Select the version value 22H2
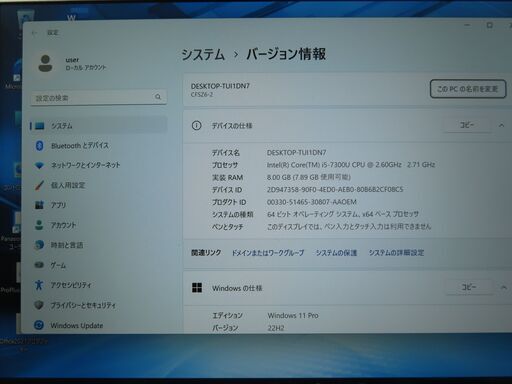This screenshot has width=512, height=384. 276,328
